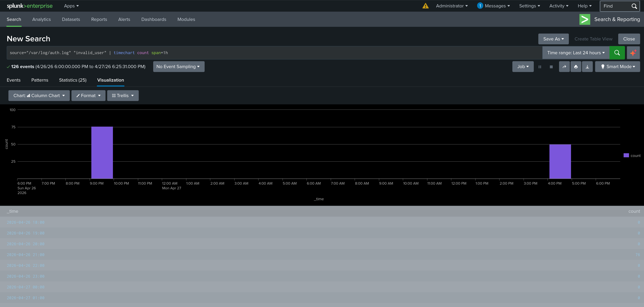Switch to the Statistics tab

click(72, 80)
